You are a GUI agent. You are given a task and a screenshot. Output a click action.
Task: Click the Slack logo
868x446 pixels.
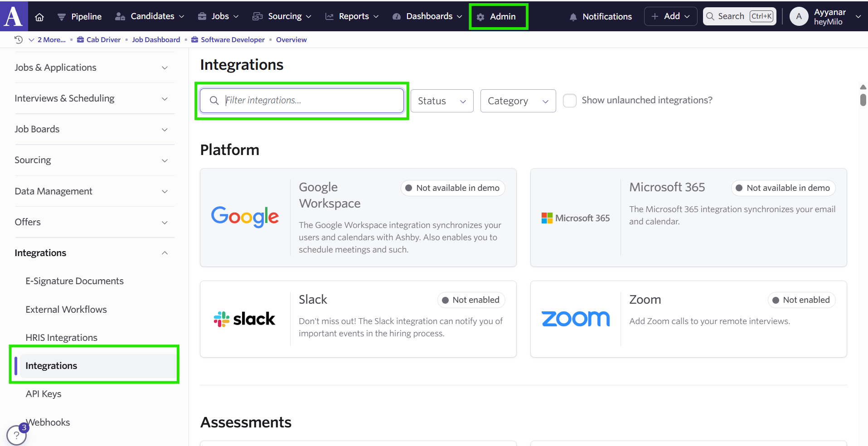pyautogui.click(x=244, y=319)
